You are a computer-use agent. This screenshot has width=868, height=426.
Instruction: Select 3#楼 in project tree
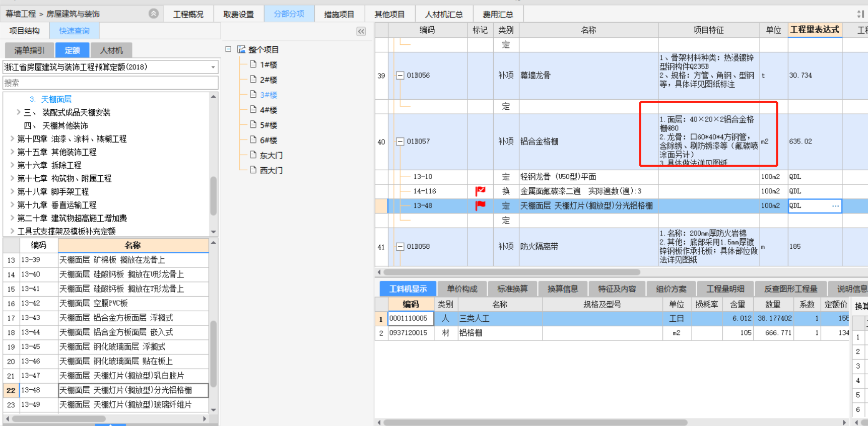pos(268,95)
